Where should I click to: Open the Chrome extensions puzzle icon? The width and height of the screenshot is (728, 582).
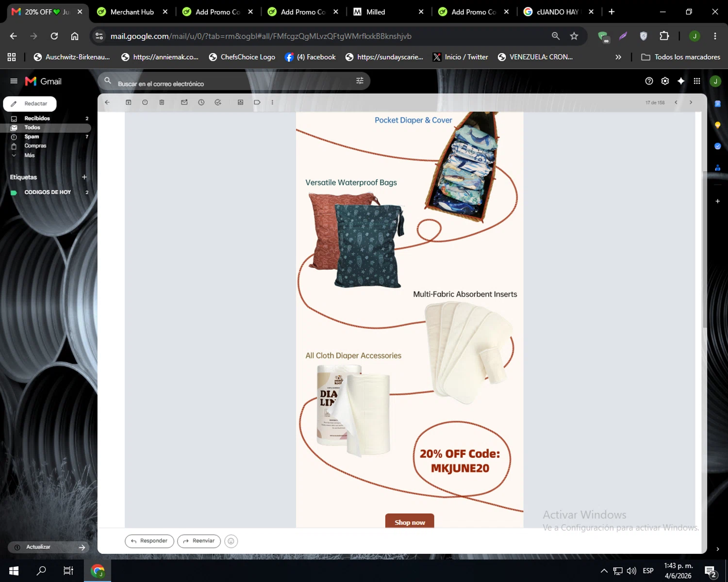(x=664, y=36)
